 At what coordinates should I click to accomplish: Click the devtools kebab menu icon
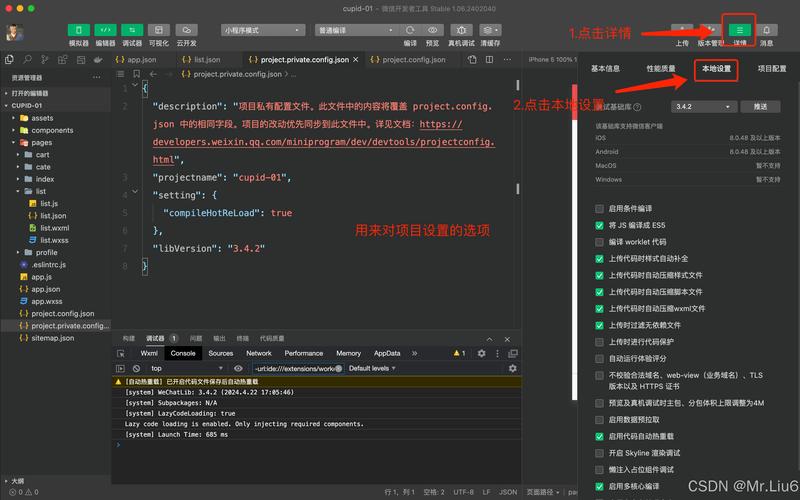click(x=497, y=353)
